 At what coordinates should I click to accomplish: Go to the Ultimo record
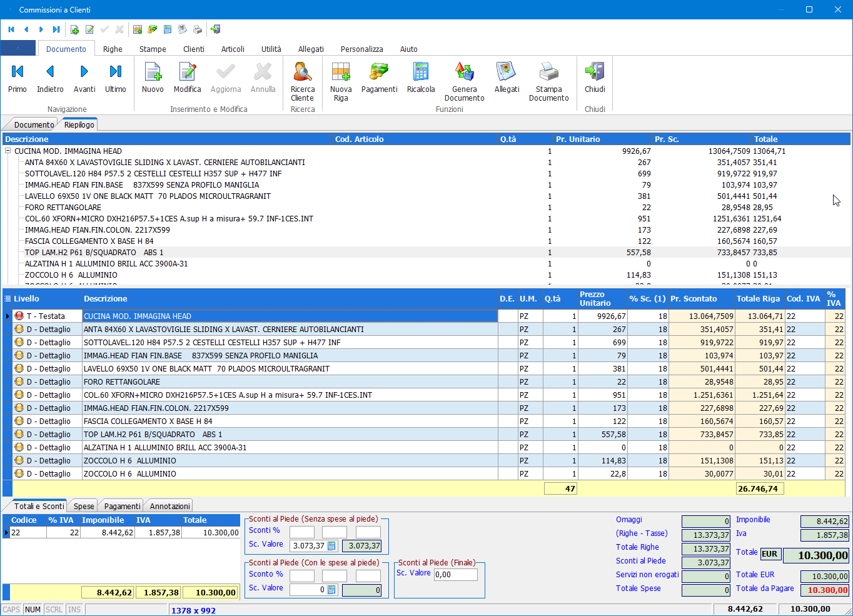tap(116, 78)
